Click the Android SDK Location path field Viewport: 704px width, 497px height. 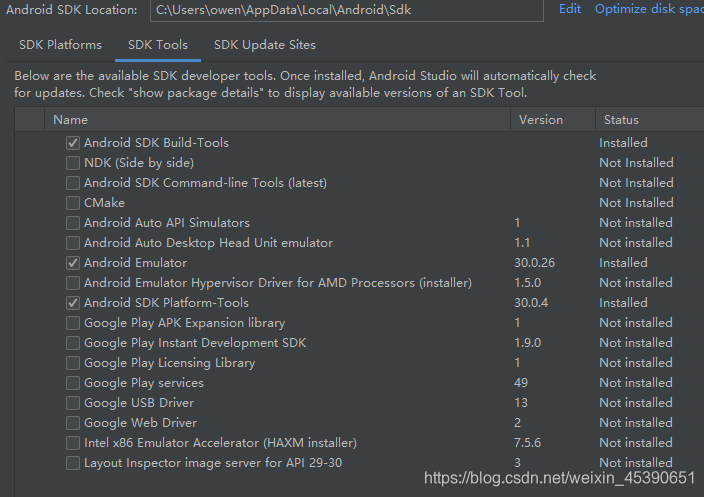347,10
